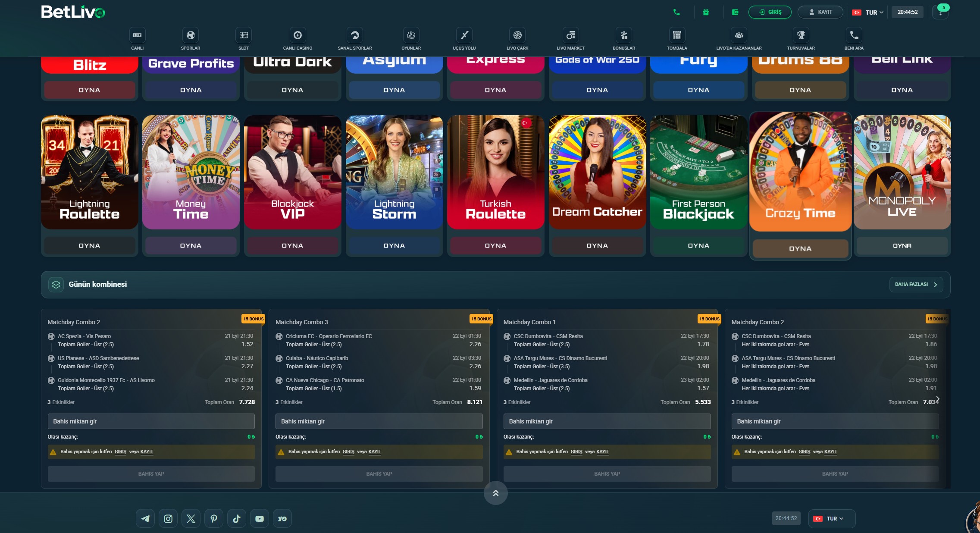This screenshot has height=533, width=980.
Task: Click OYNA under Money Time
Action: 191,246
